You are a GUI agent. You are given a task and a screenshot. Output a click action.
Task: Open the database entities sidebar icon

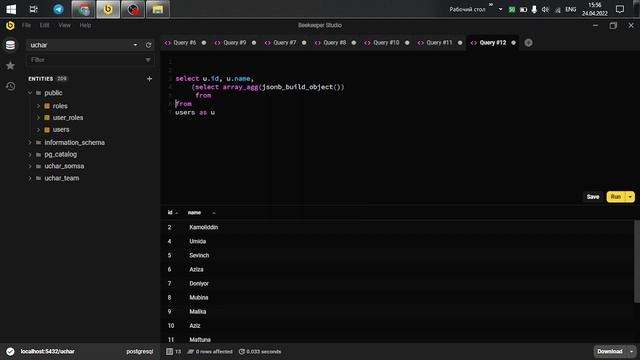[10, 45]
